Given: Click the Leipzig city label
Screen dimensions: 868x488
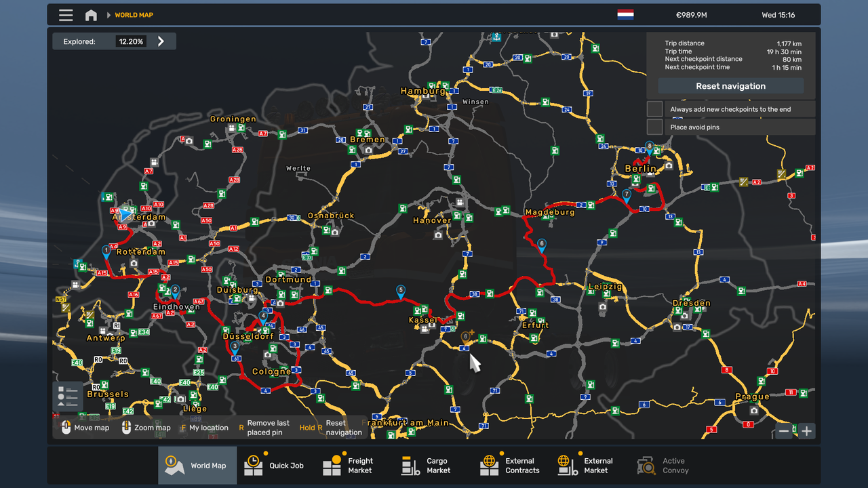Looking at the screenshot, I should coord(605,287).
